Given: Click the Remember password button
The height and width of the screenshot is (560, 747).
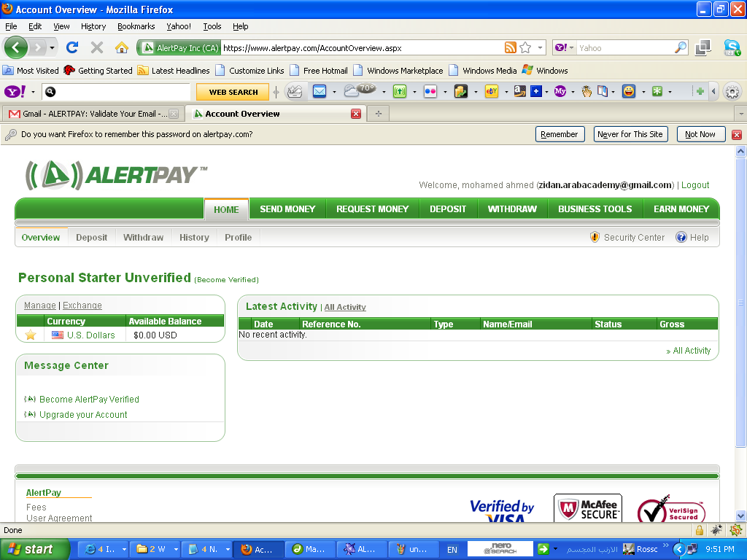Looking at the screenshot, I should [560, 134].
